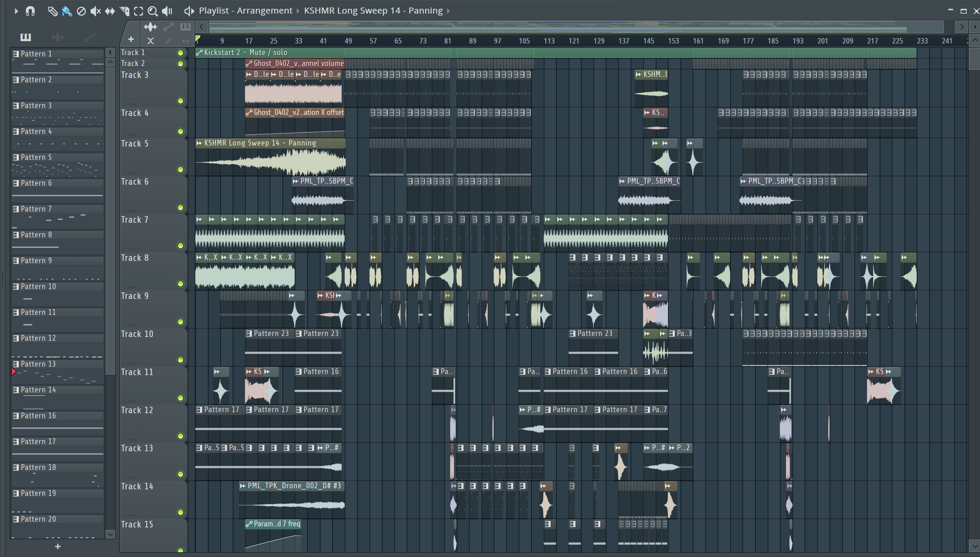Click the fade curve icon
Viewport: 980px width, 557px height.
tap(168, 40)
